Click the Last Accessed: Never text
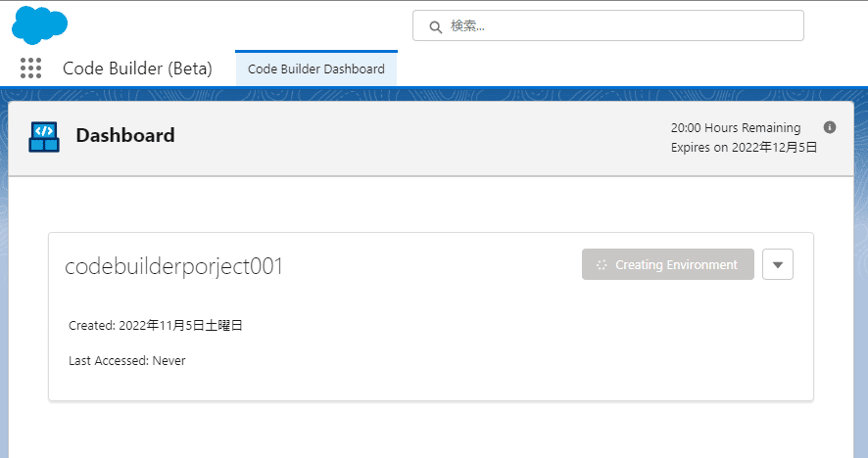 pos(126,361)
